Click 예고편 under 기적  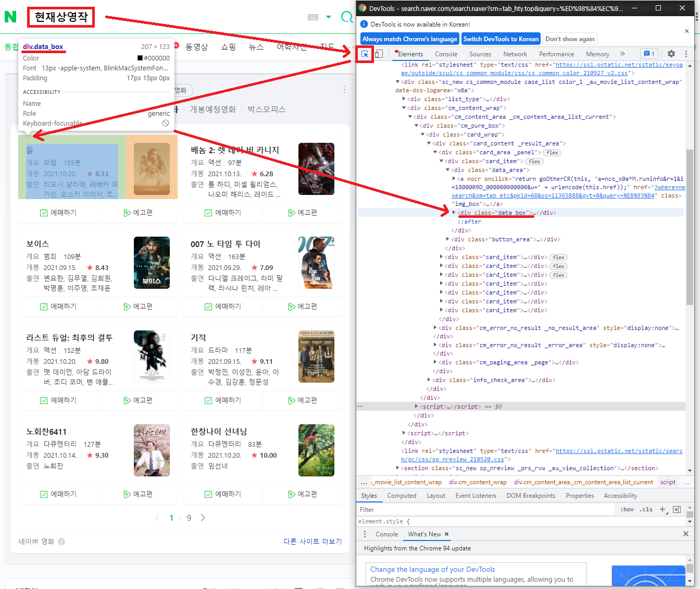point(302,400)
